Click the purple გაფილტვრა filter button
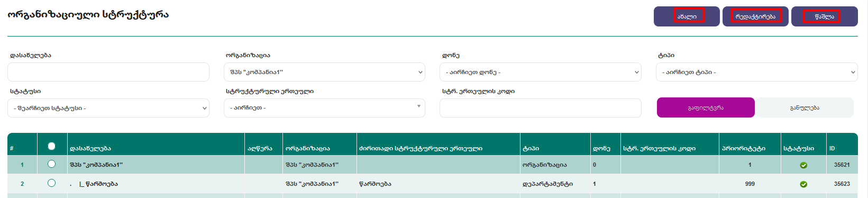The height and width of the screenshot is (198, 868). pyautogui.click(x=706, y=107)
